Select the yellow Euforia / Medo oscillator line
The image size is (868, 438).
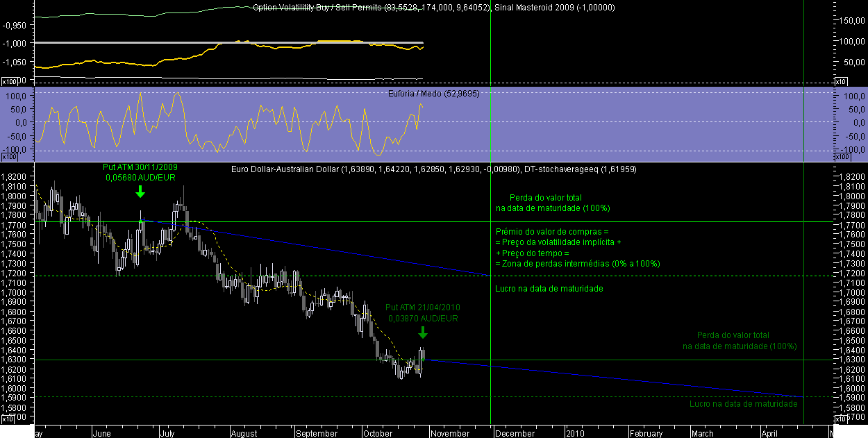[229, 122]
